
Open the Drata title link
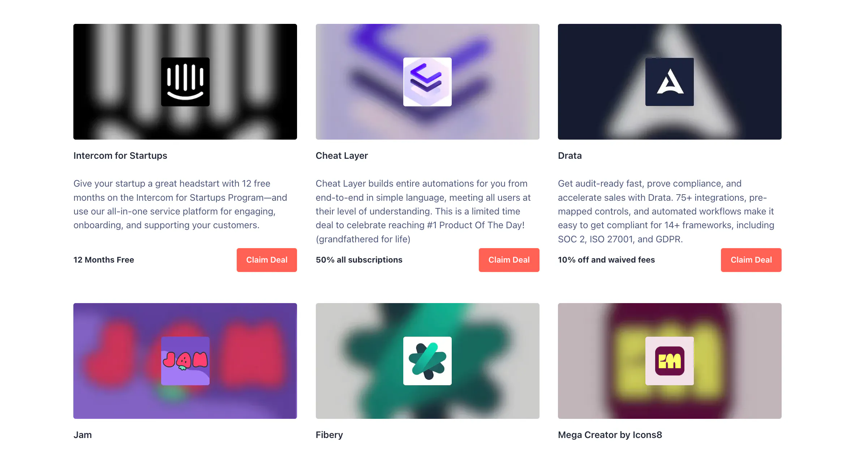point(570,156)
